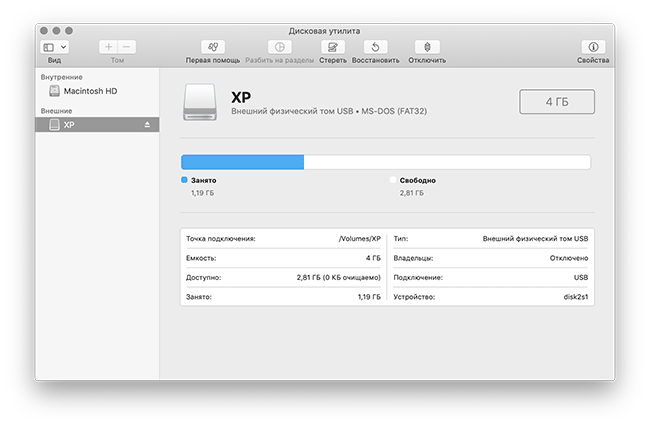Eject the XP volume
The height and width of the screenshot is (427, 650).
pyautogui.click(x=147, y=124)
